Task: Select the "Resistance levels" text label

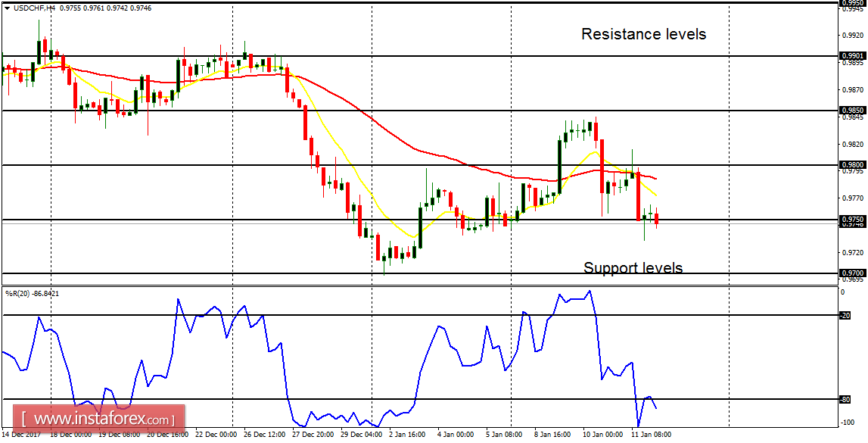Action: tap(644, 34)
